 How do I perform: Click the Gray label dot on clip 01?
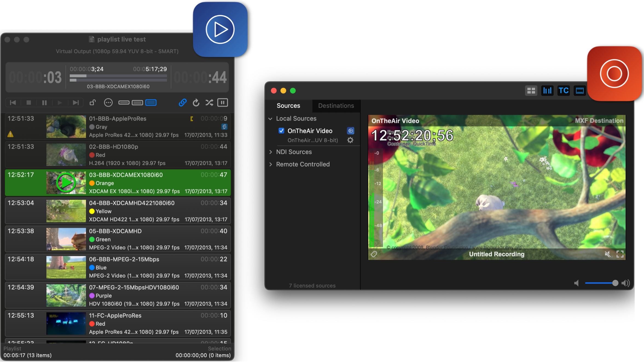click(x=92, y=127)
